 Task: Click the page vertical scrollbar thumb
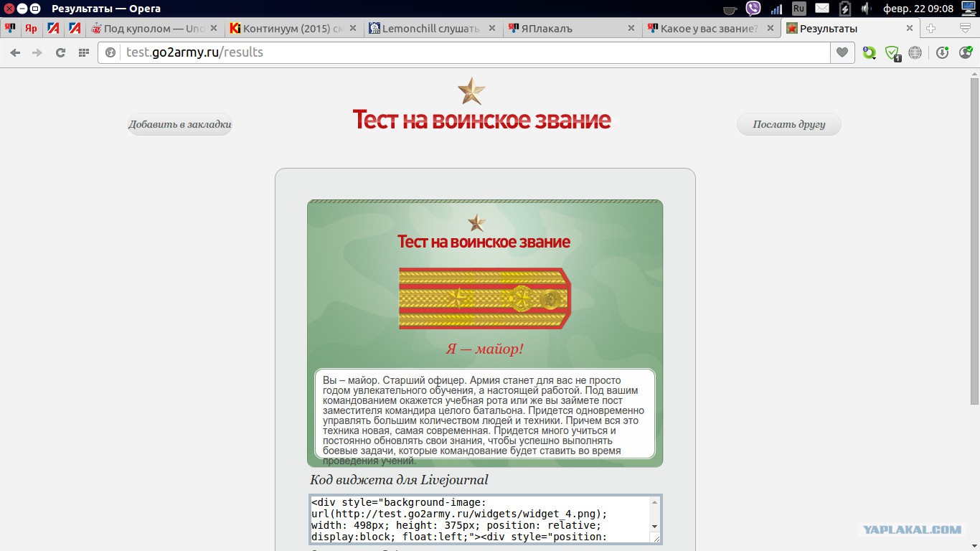click(974, 237)
